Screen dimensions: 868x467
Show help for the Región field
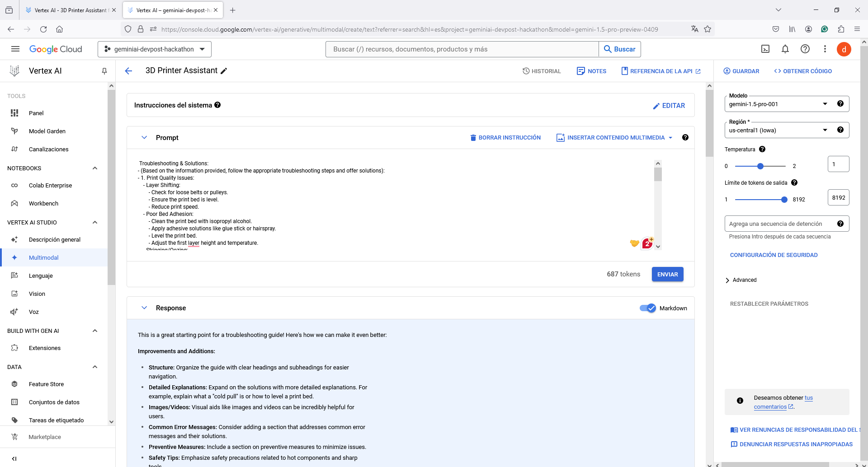coord(840,130)
